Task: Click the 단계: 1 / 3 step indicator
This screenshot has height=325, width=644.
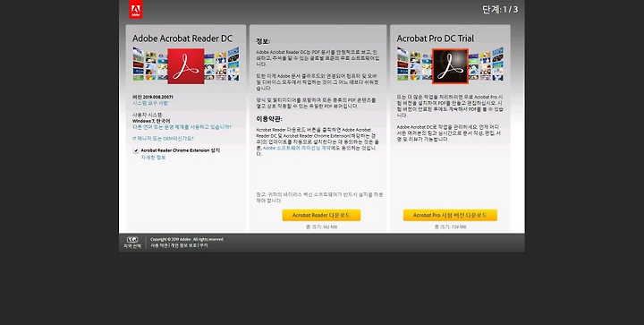Action: (x=500, y=10)
